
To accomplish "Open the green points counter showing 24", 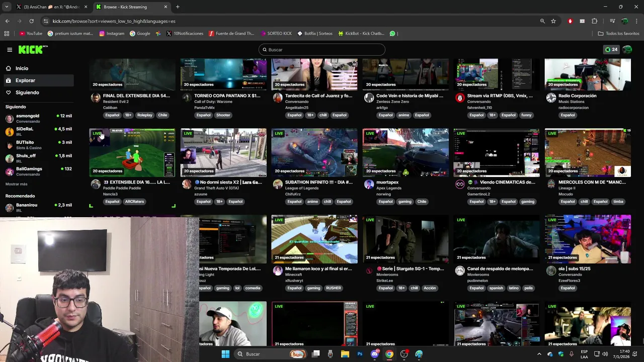I will pyautogui.click(x=611, y=50).
